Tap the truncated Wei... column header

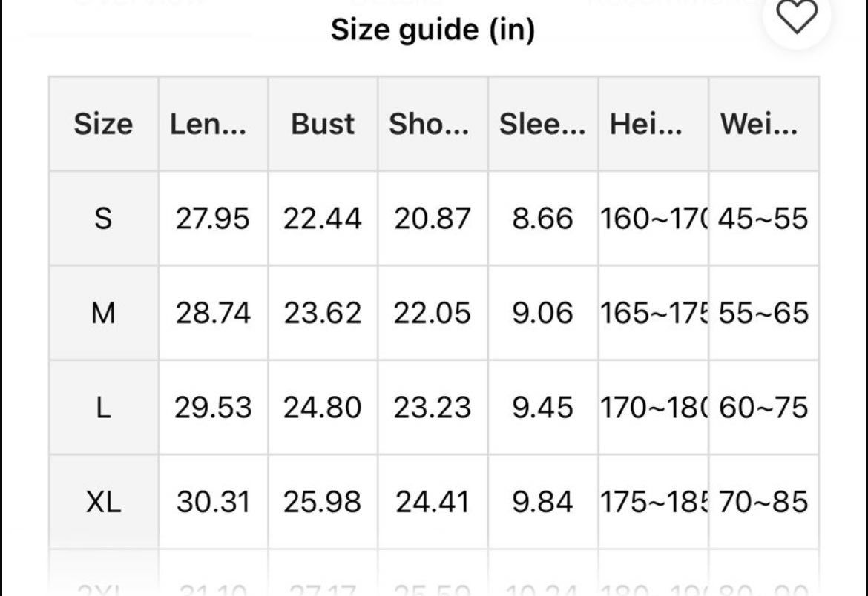coord(759,124)
